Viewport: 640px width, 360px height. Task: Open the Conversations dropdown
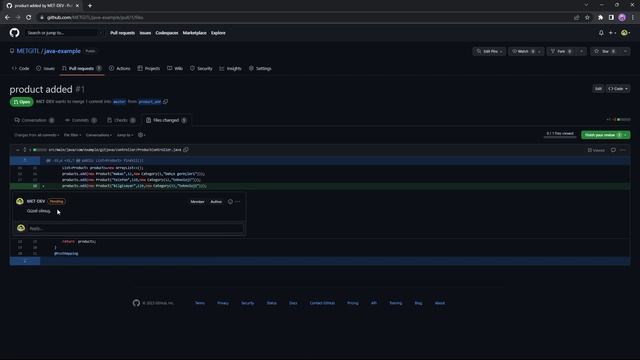tap(98, 135)
